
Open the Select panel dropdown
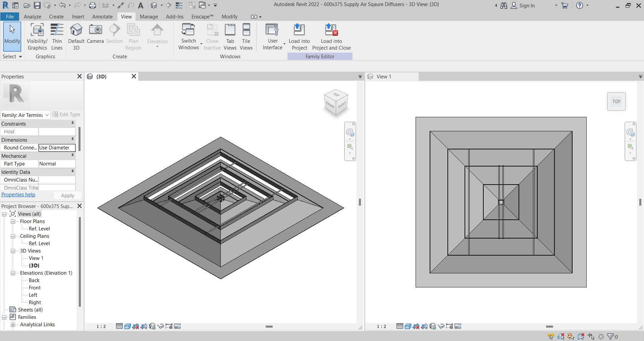click(x=12, y=57)
